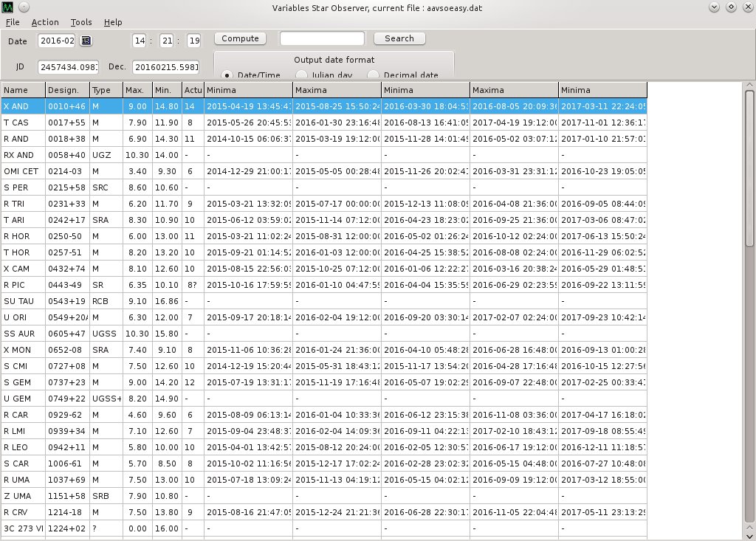Click the Search button

(399, 38)
